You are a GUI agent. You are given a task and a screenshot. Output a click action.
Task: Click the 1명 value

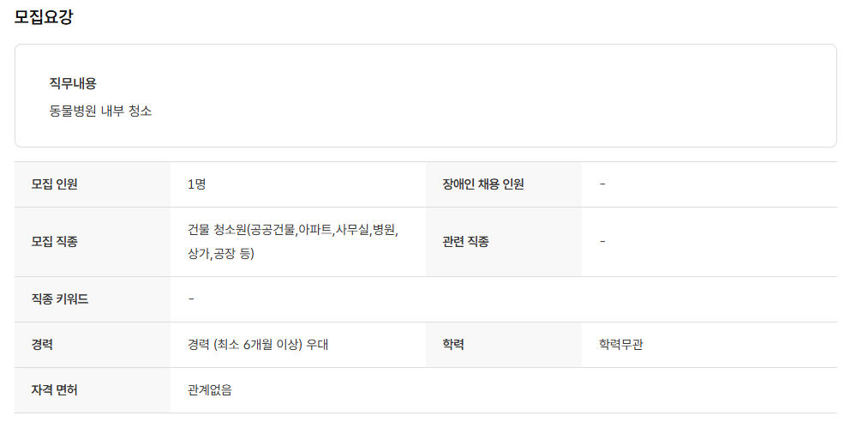coord(196,184)
